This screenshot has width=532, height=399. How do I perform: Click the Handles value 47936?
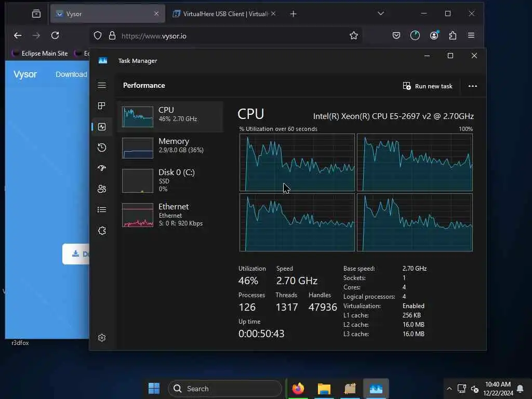(x=323, y=307)
